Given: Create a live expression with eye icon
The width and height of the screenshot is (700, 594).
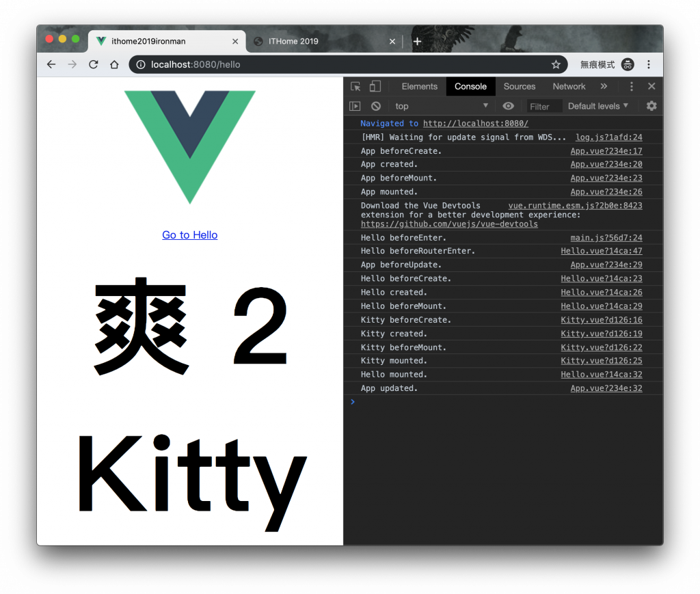Looking at the screenshot, I should click(x=508, y=106).
